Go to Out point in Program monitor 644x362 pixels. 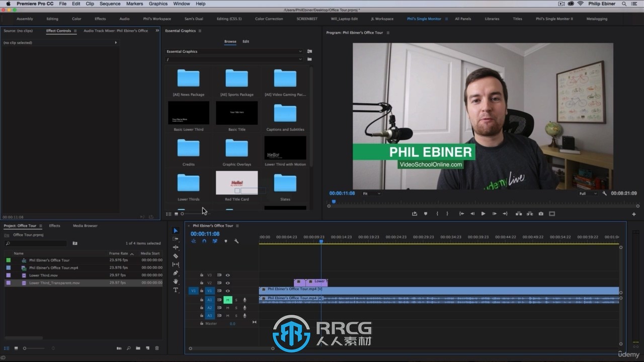coord(505,214)
